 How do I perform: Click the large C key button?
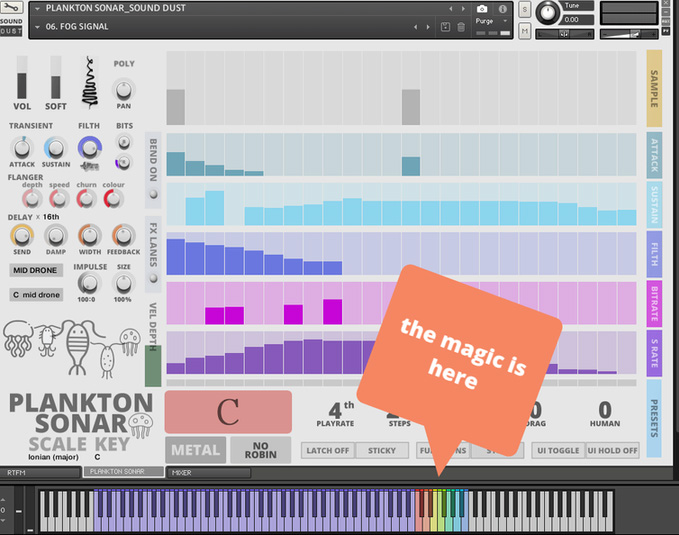click(x=228, y=412)
